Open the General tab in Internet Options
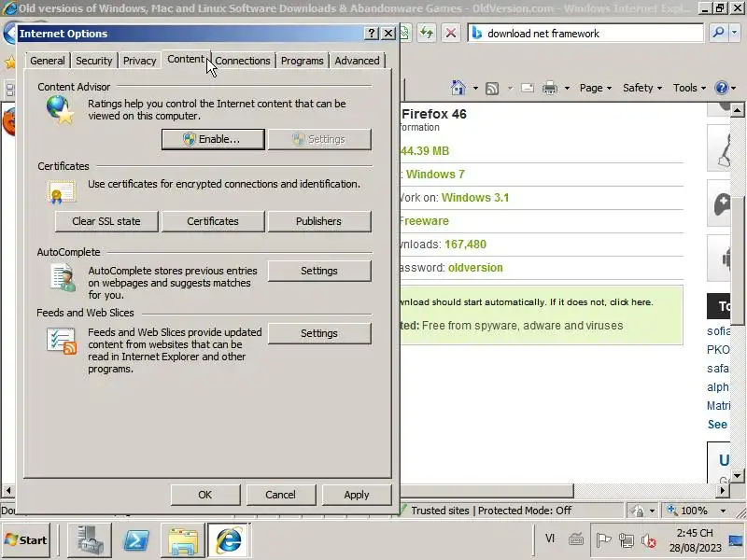The width and height of the screenshot is (747, 560). tap(48, 61)
